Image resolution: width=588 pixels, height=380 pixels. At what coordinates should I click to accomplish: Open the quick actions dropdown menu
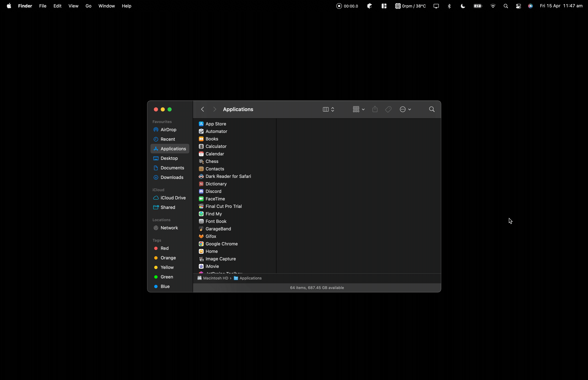[x=405, y=109]
